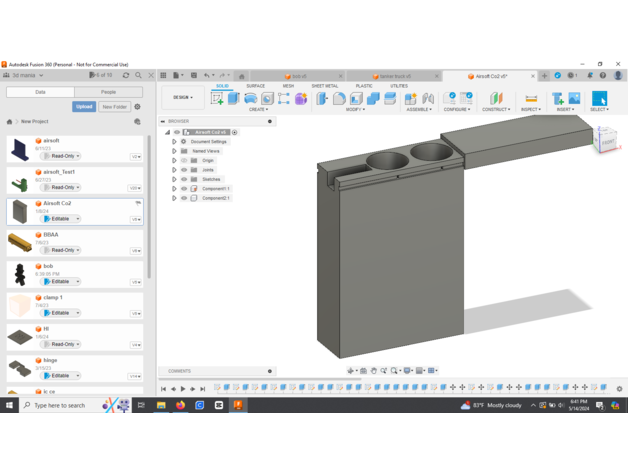The height and width of the screenshot is (472, 628).
Task: Click the Extrude tool icon
Action: (x=234, y=98)
